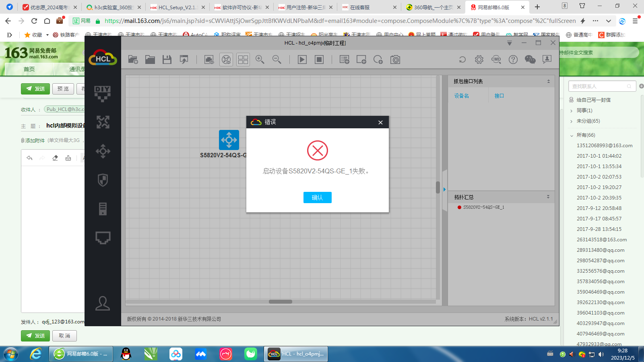Toggle the device name display button

tap(226, 60)
